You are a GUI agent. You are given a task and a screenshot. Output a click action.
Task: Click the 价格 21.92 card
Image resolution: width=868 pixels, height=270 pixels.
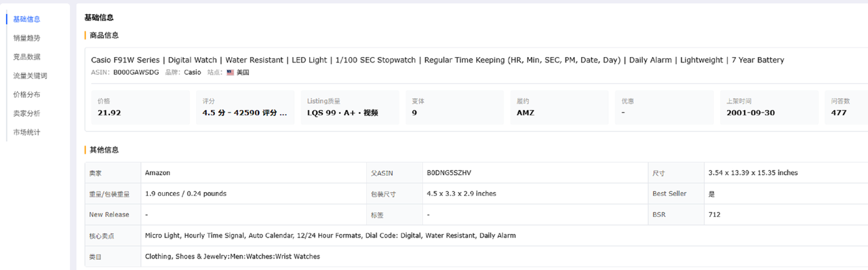click(140, 107)
